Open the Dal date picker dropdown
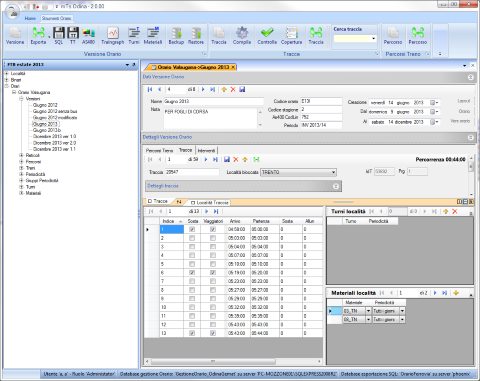This screenshot has height=381, width=480. click(434, 112)
